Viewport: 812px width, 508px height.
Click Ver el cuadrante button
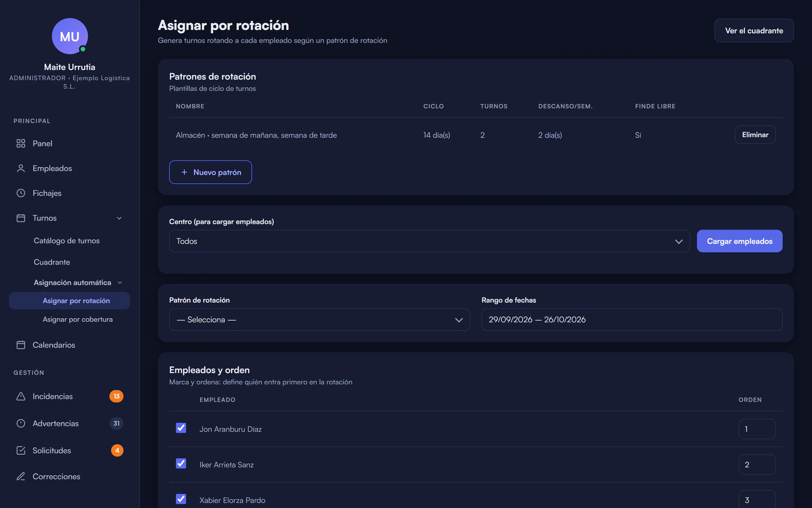point(754,30)
